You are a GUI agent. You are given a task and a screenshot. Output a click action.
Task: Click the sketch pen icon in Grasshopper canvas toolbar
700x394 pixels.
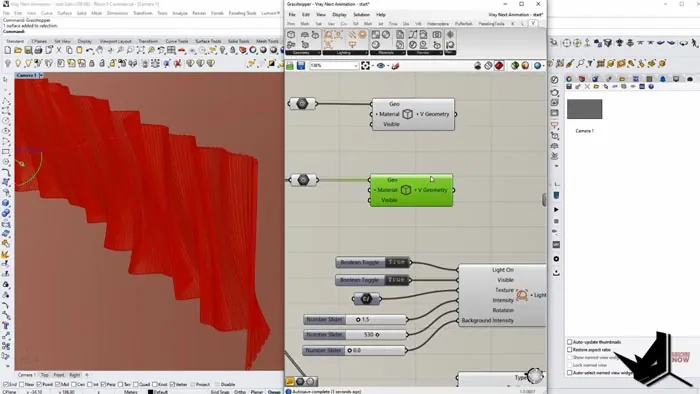click(x=396, y=66)
